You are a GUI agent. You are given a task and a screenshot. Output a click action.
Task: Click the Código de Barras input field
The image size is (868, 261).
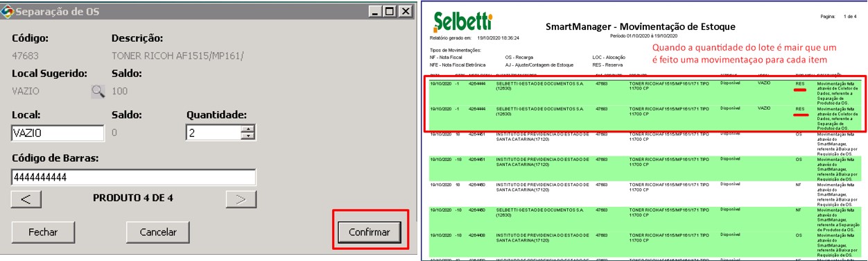click(x=133, y=177)
